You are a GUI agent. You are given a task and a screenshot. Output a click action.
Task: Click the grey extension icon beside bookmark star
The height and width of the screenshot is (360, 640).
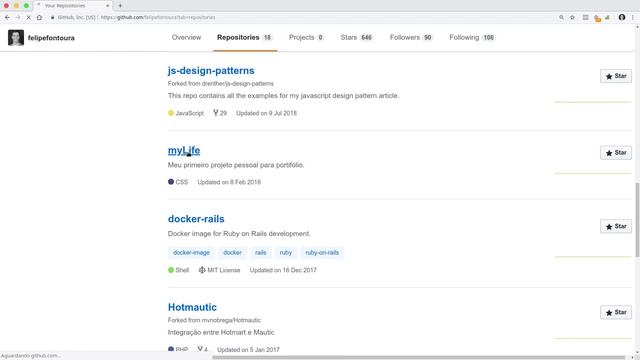pyautogui.click(x=585, y=18)
